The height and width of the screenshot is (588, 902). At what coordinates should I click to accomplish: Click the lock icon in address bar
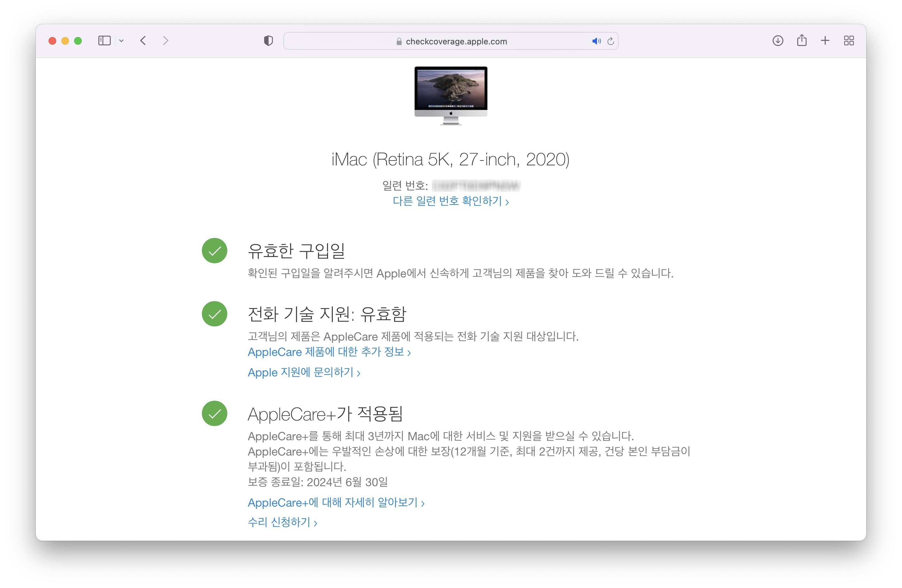(x=399, y=42)
